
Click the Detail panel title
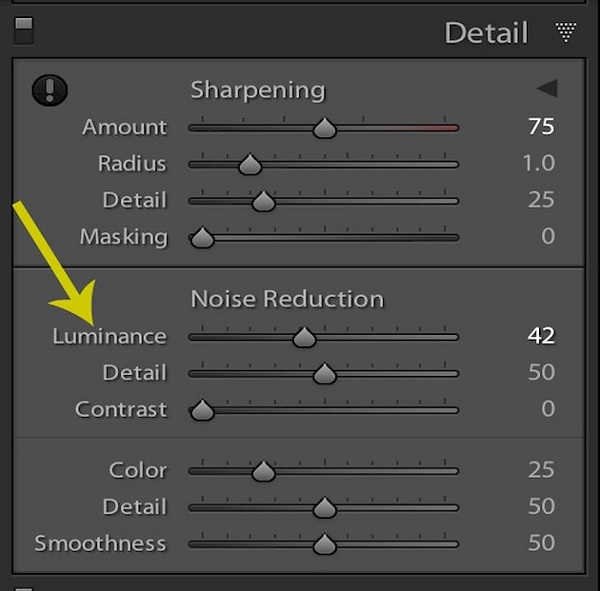point(487,32)
